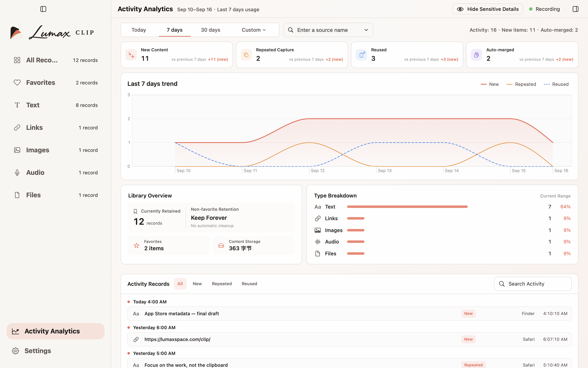The width and height of the screenshot is (588, 368).
Task: Click the Links type breakdown bar
Action: pyautogui.click(x=356, y=218)
